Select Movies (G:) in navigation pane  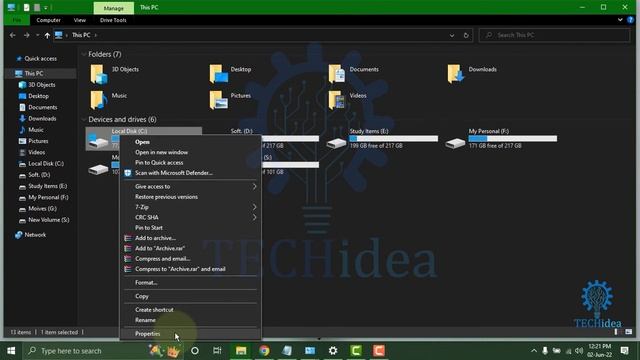click(x=42, y=209)
